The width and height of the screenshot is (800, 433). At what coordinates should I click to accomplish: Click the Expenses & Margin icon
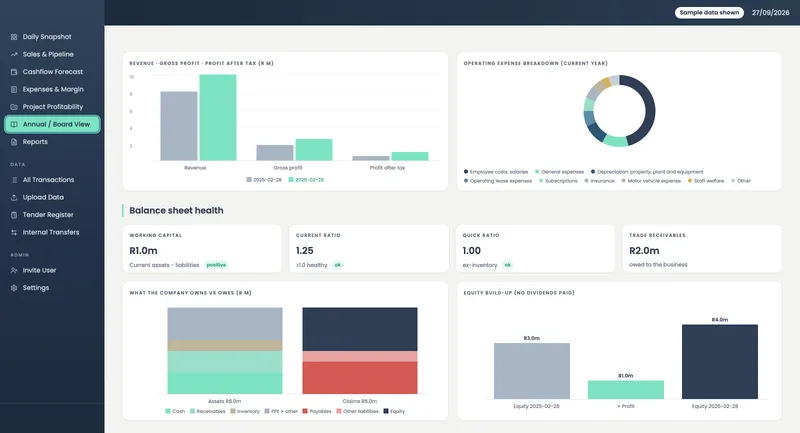14,89
